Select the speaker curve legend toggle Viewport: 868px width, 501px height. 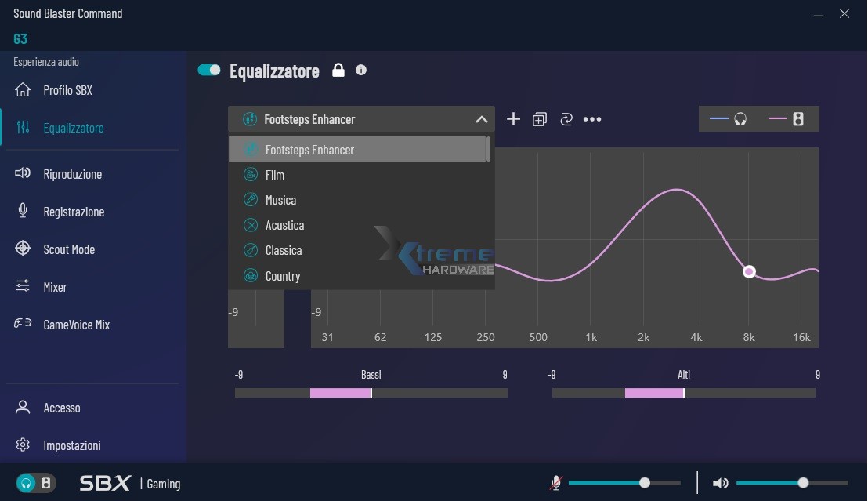[x=787, y=119]
